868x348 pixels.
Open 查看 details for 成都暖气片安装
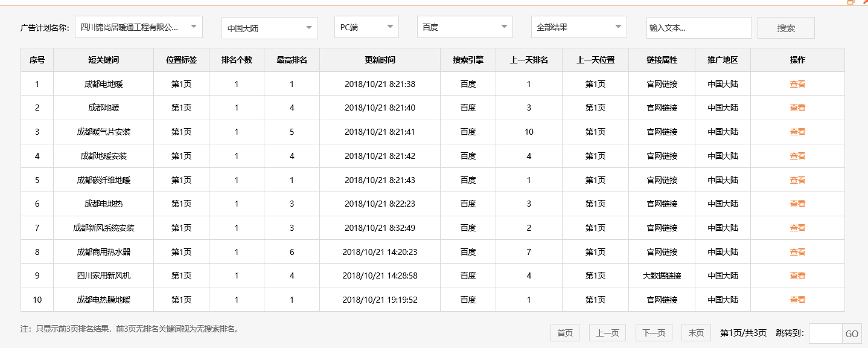pyautogui.click(x=797, y=132)
